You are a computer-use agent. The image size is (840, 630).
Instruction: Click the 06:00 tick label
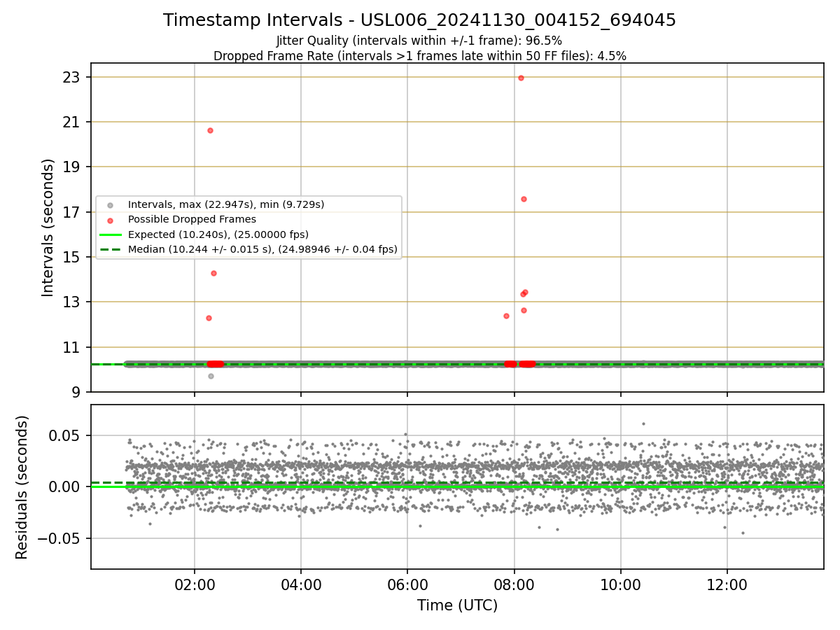(407, 584)
